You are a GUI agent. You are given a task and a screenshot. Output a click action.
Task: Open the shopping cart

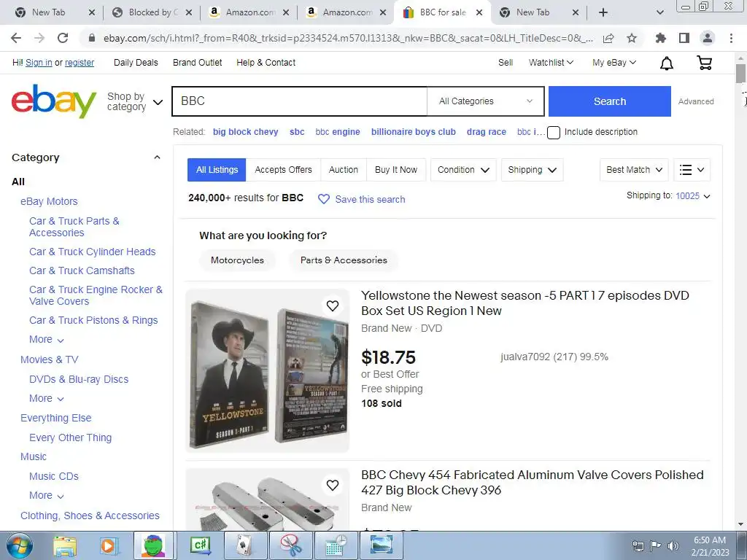click(704, 63)
